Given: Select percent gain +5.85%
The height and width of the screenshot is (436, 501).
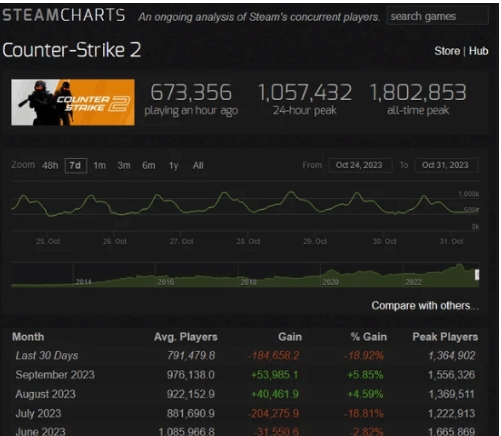Looking at the screenshot, I should pyautogui.click(x=365, y=375).
